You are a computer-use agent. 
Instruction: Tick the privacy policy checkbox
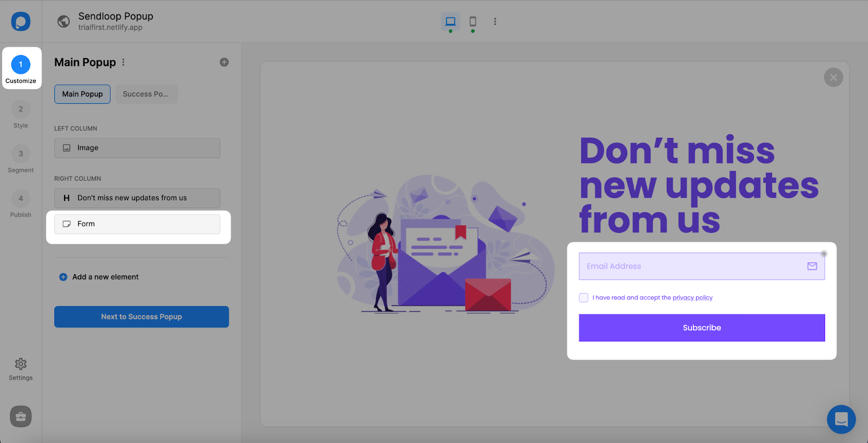click(584, 298)
